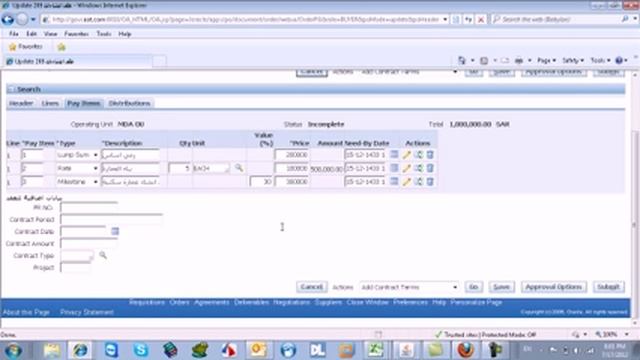
Task: Open the Page dropdown in command bar
Action: pyautogui.click(x=546, y=60)
